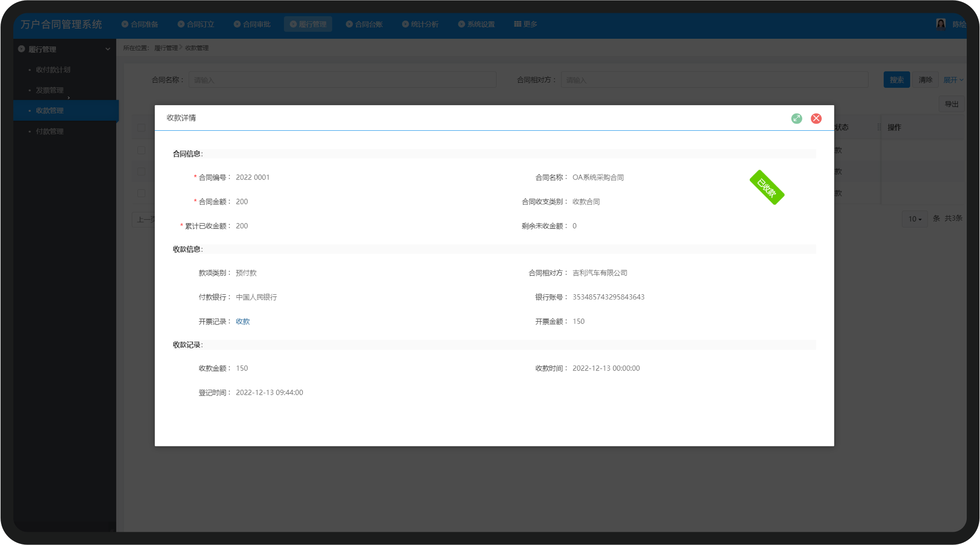The image size is (980, 545).
Task: Click the 履行管理 breadcrumb link
Action: [166, 48]
